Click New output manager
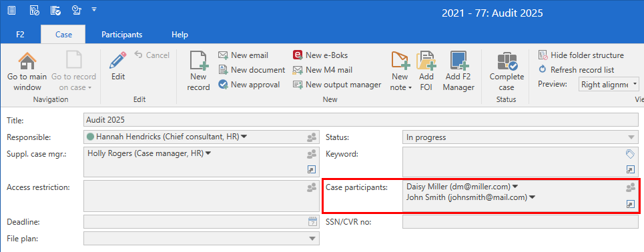This screenshot has width=644, height=252. click(x=337, y=85)
